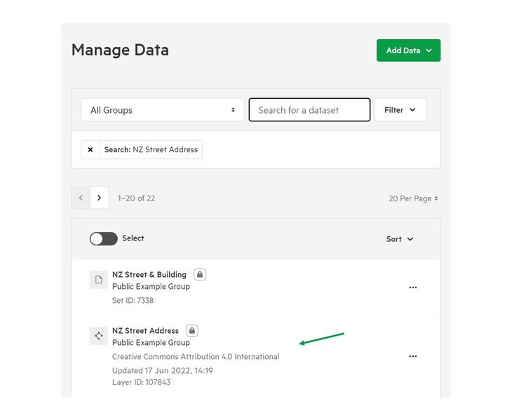
Task: Click Updated 17 Jun 2022, 14:19 text
Action: [162, 370]
